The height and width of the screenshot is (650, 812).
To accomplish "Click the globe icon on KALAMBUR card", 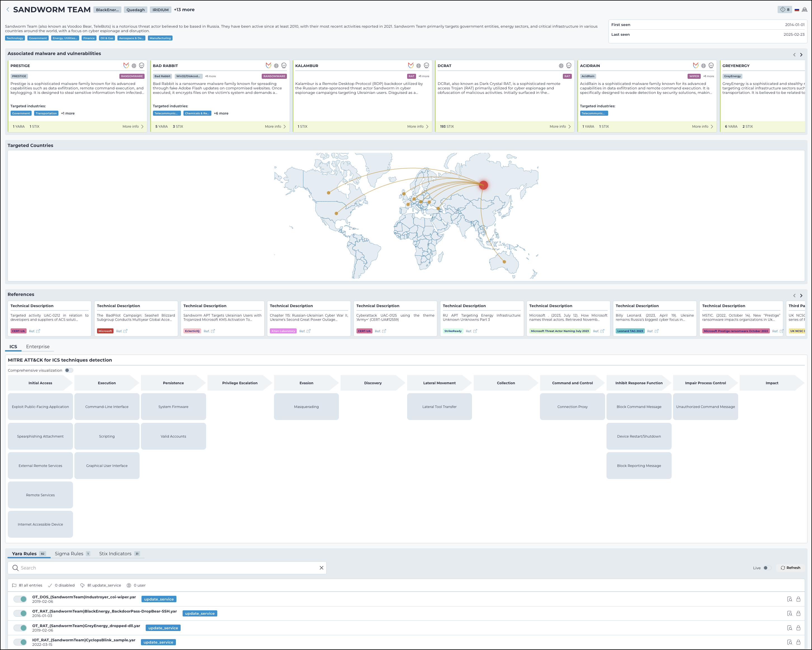I will [x=418, y=65].
